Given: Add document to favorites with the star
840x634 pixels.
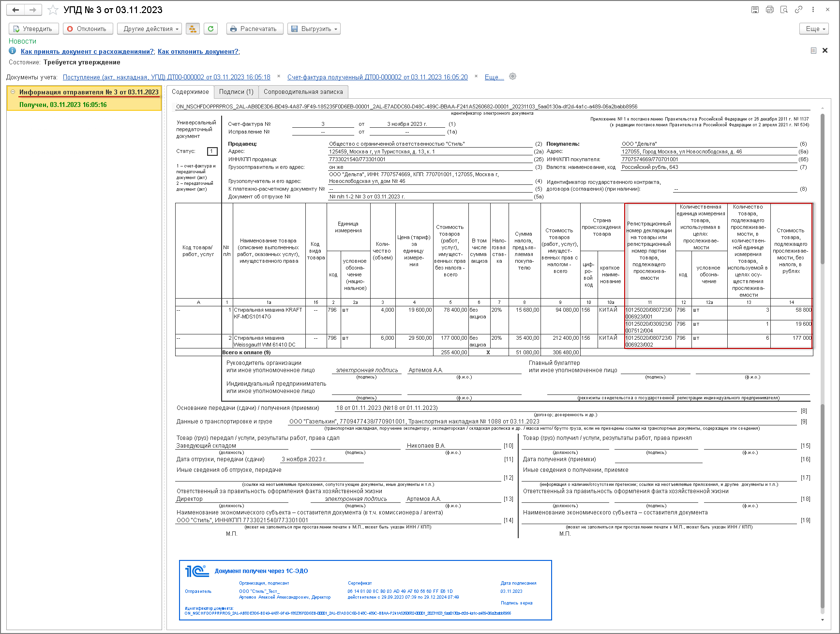Looking at the screenshot, I should tap(53, 10).
